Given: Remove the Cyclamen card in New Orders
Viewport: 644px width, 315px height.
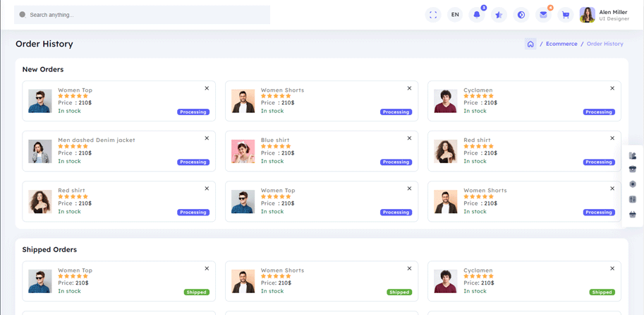Looking at the screenshot, I should pyautogui.click(x=612, y=88).
